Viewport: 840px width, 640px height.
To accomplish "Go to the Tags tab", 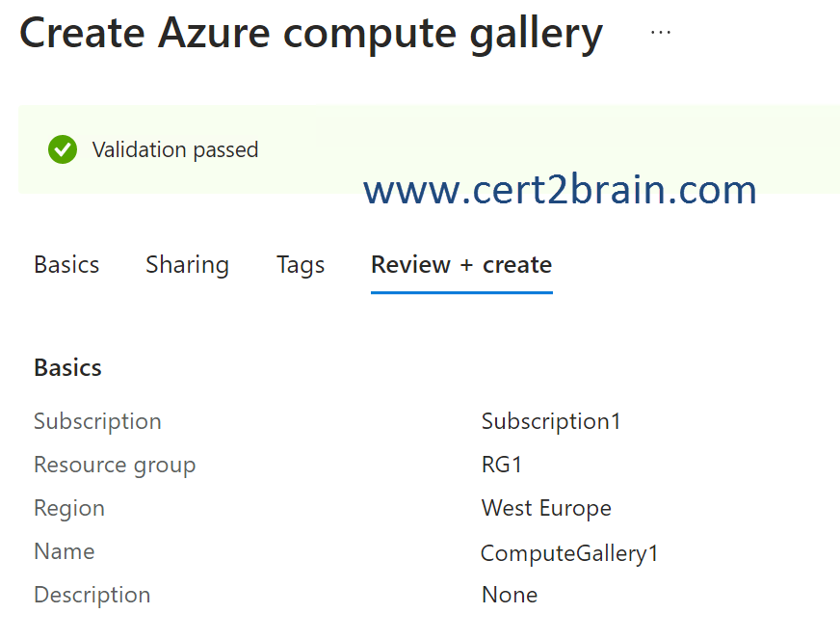I will 301,265.
